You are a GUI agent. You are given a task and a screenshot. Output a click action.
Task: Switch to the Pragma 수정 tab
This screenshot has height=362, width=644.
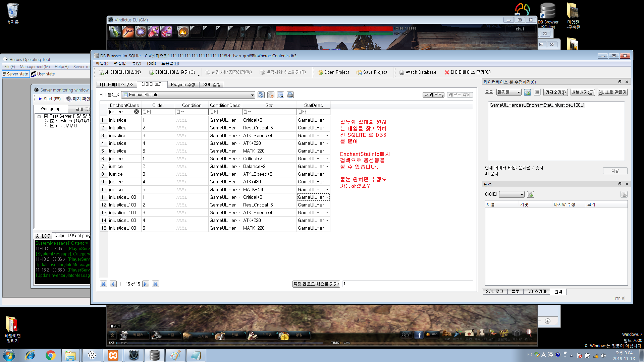183,85
